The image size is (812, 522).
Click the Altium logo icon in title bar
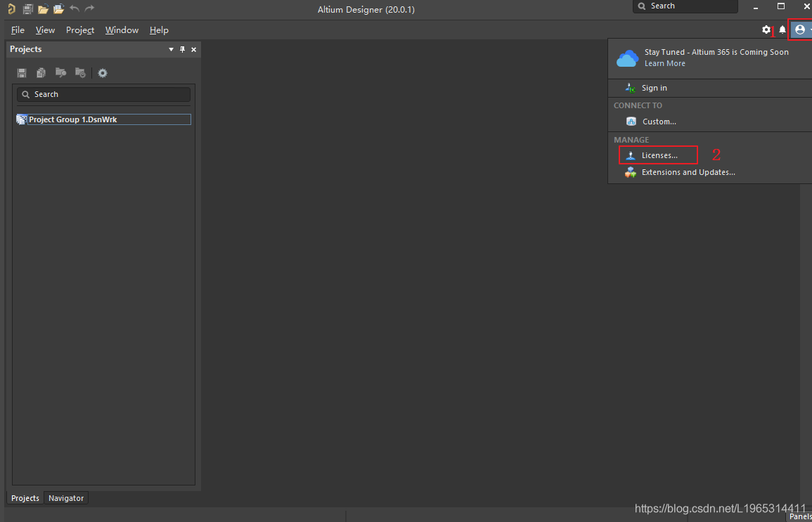pyautogui.click(x=11, y=9)
